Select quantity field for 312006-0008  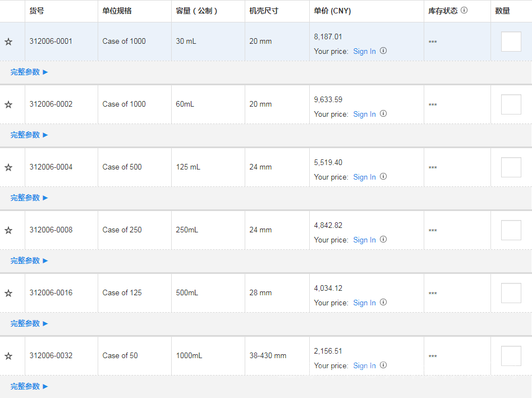(511, 230)
